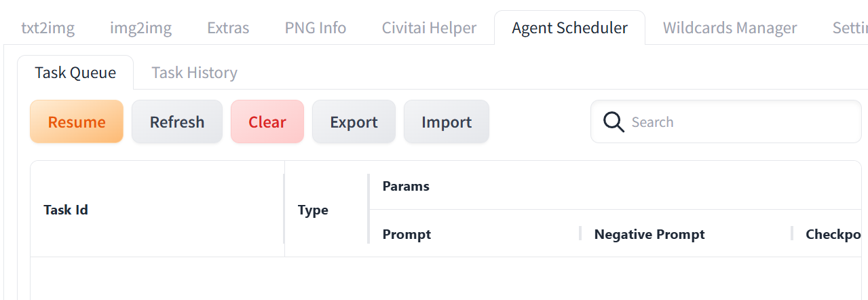
Task: Focus the Search input field
Action: click(x=726, y=122)
